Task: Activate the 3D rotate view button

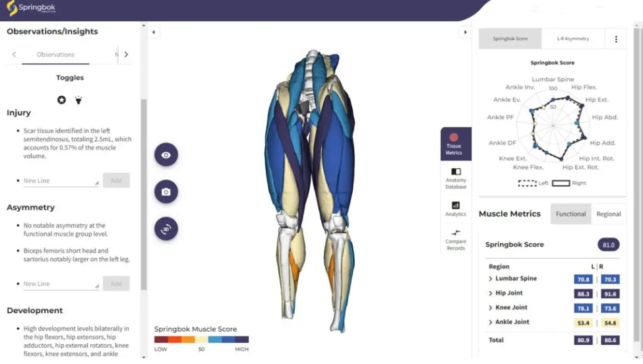Action: click(166, 228)
